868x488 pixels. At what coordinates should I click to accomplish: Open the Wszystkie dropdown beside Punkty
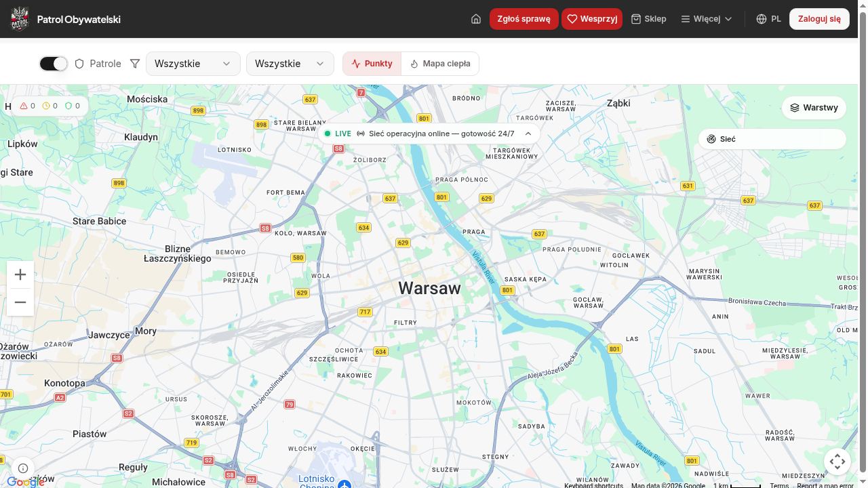(x=290, y=64)
